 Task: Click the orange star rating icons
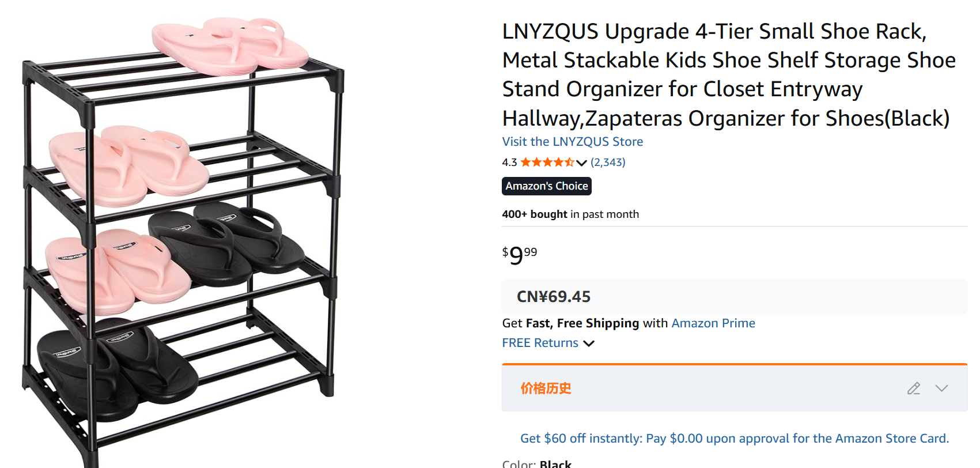(x=547, y=163)
